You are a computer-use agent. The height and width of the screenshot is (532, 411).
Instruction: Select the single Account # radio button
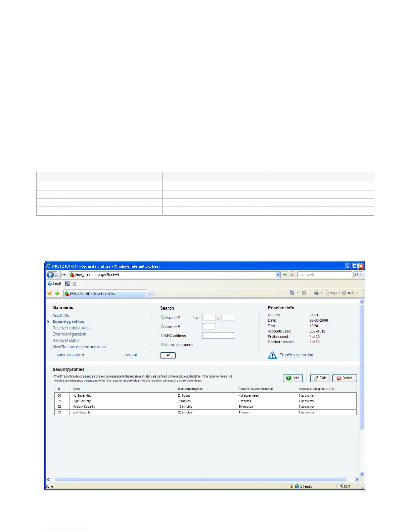(163, 326)
